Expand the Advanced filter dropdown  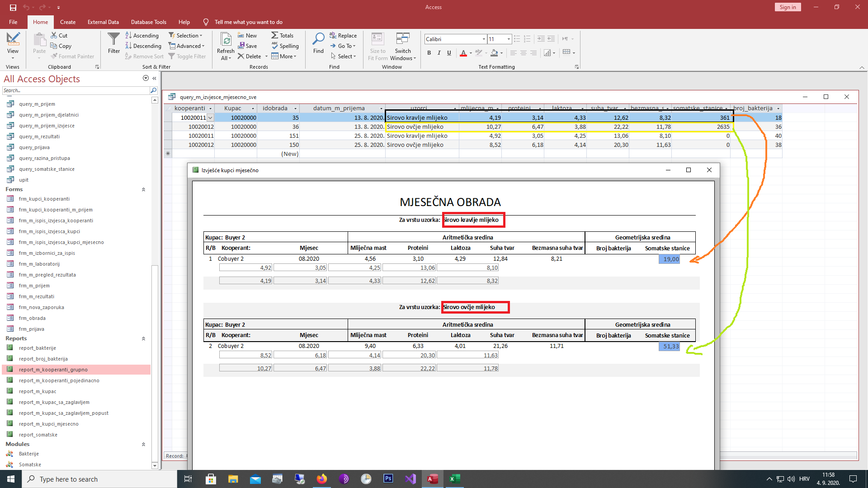(x=187, y=46)
